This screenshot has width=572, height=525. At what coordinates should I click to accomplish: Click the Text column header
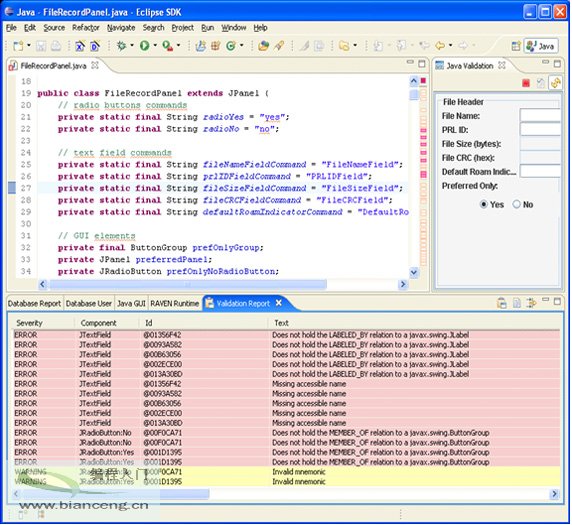click(x=414, y=323)
